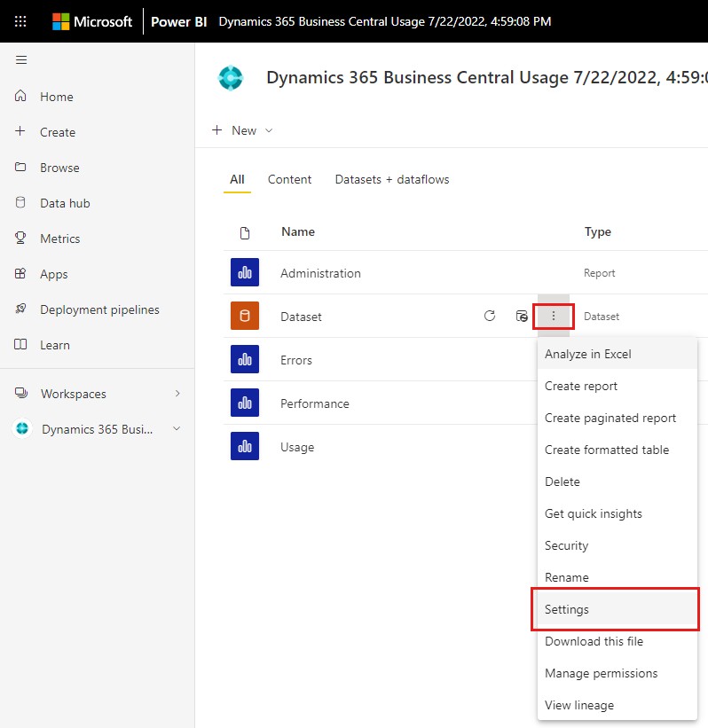Sort by the Type column header

[x=598, y=232]
